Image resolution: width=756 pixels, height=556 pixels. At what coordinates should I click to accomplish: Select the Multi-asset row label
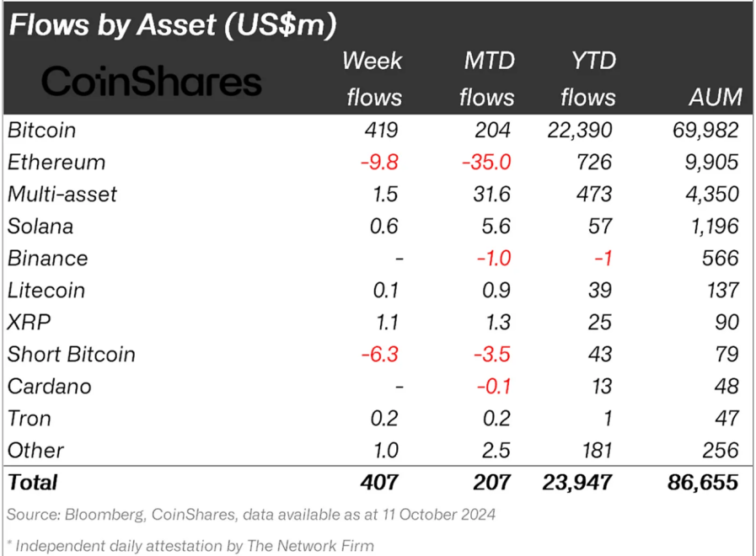click(62, 195)
